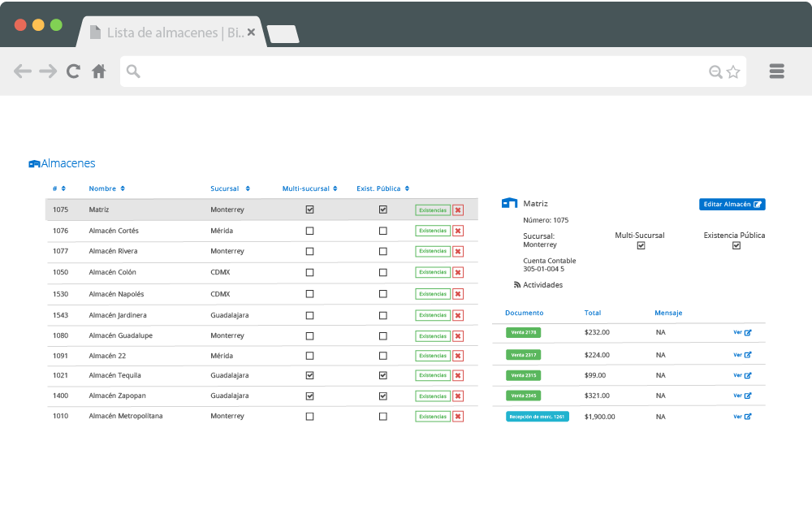Viewport: 812px width, 506px height.
Task: Delete the Matriz row using its red X icon
Action: (458, 210)
